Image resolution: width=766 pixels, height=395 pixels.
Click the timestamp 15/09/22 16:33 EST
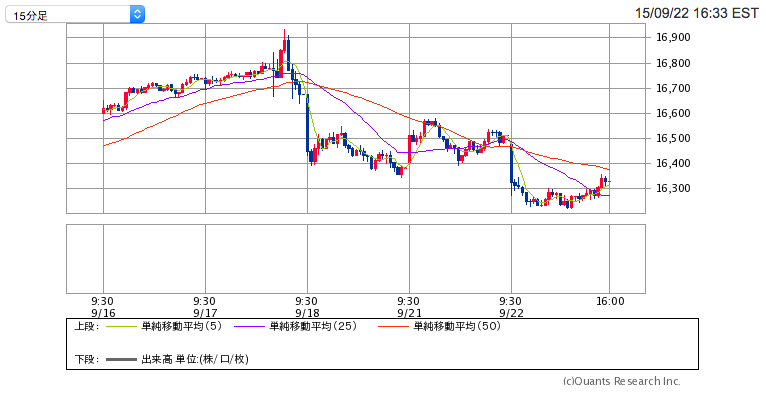pyautogui.click(x=697, y=13)
